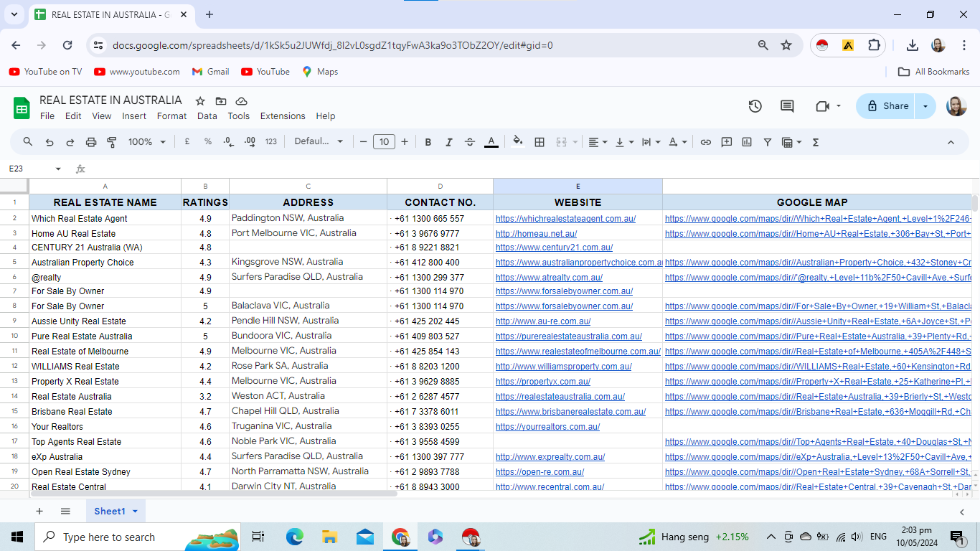Expand the zoom 100% dropdown

(x=147, y=142)
